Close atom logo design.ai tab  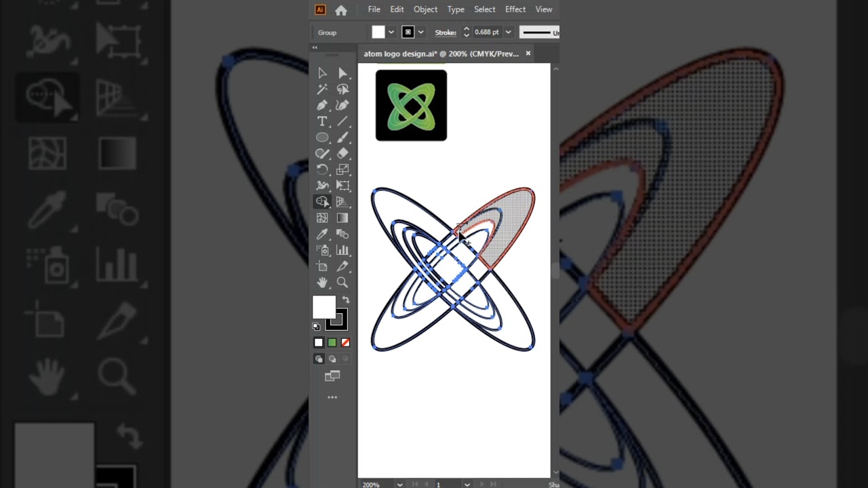528,54
